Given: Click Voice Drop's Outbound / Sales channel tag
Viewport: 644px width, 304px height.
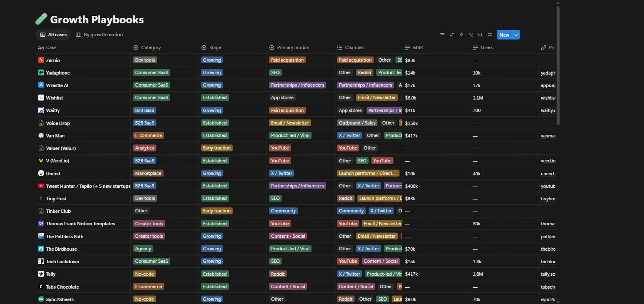Looking at the screenshot, I should (357, 123).
